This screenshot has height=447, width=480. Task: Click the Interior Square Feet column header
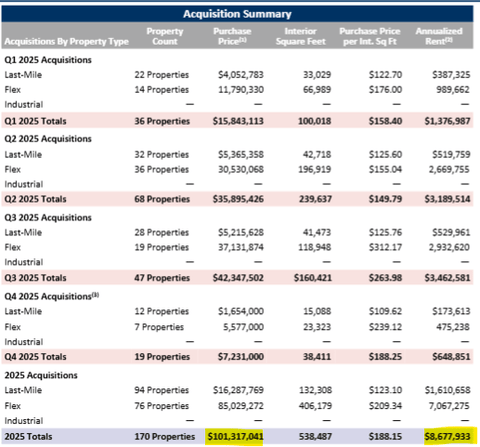[x=300, y=36]
